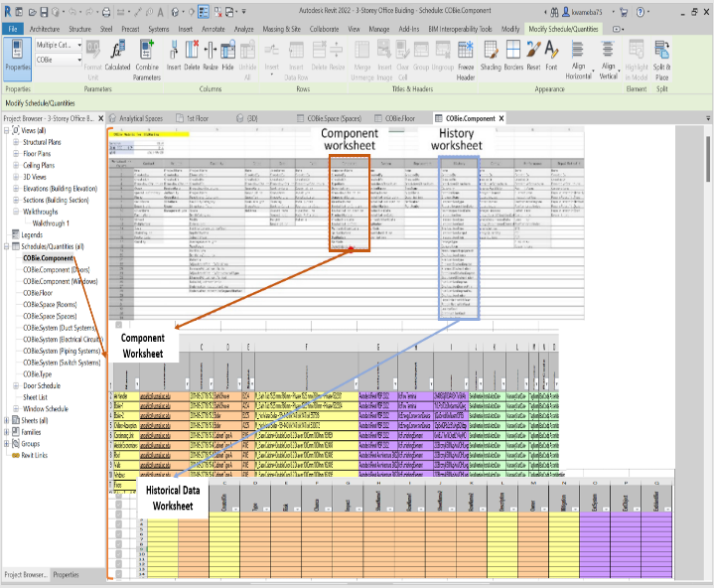Click the vertical scrollbar of schedule view
Image resolution: width=714 pixels, height=588 pixels.
pos(707,298)
